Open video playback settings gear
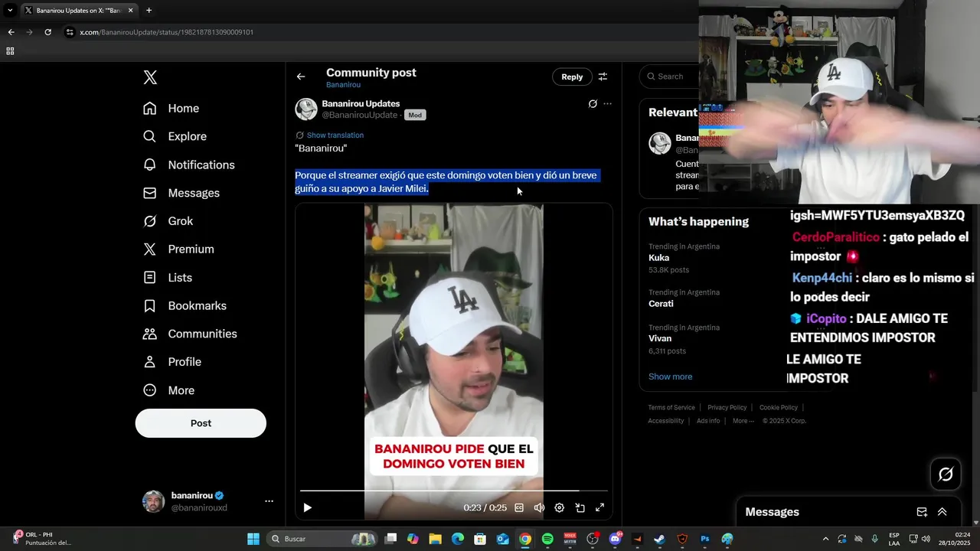The width and height of the screenshot is (980, 551). 559,507
